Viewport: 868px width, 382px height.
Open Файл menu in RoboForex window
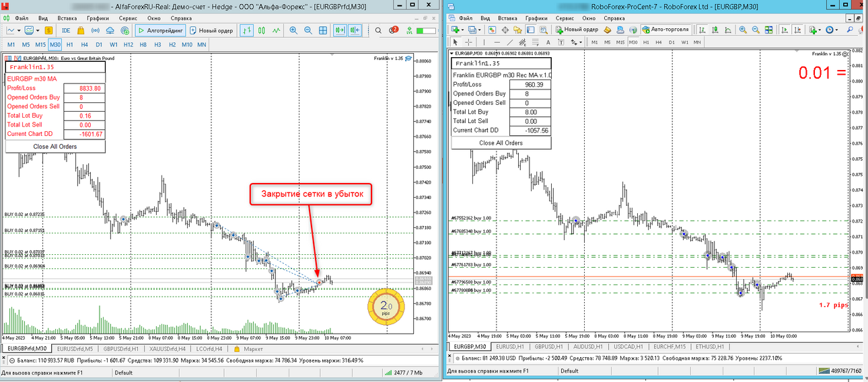coord(466,18)
